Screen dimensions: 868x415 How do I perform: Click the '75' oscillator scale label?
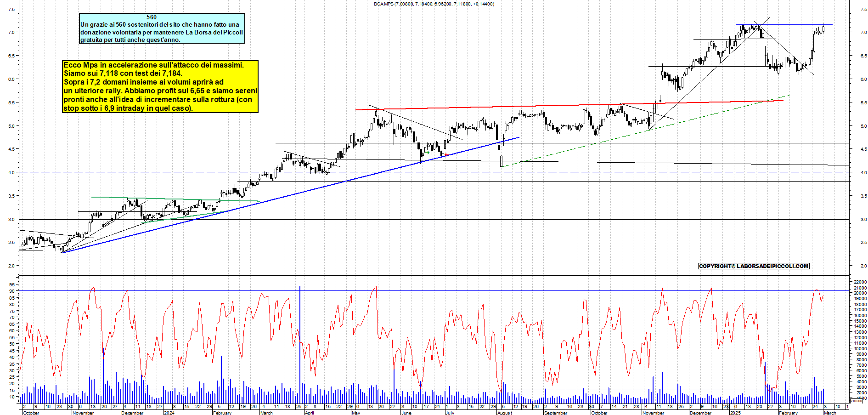[x=11, y=311]
